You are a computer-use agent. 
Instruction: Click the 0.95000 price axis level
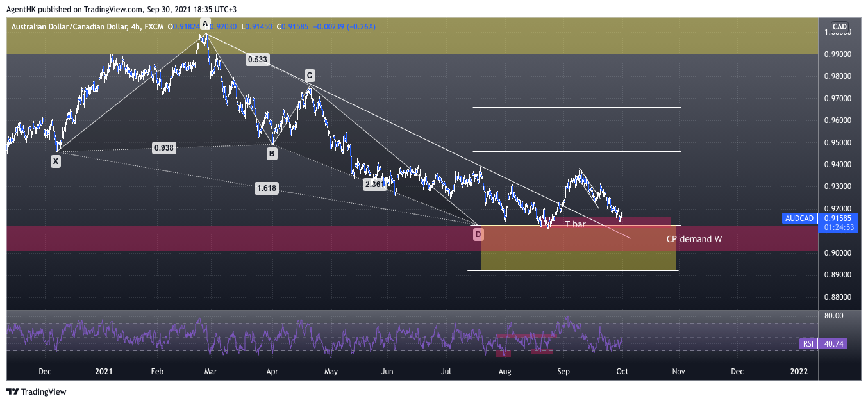point(837,143)
